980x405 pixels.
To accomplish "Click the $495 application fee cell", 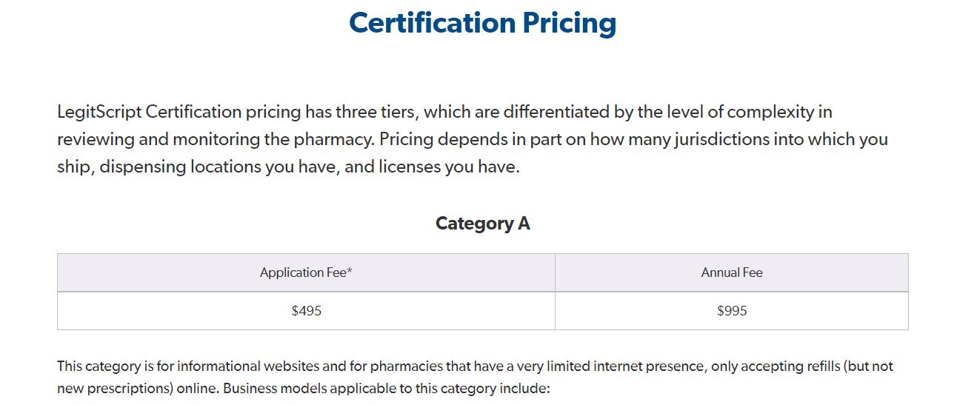I will click(306, 311).
